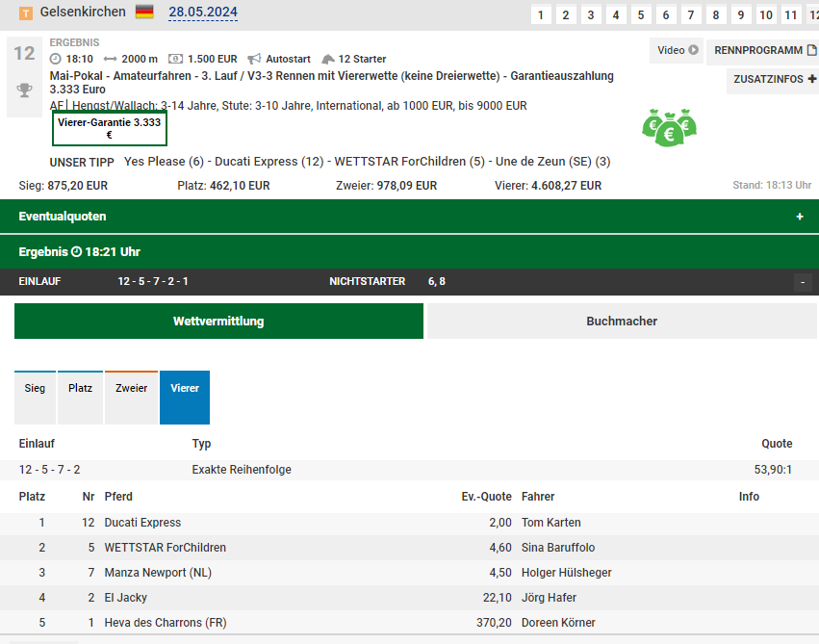
Task: Click the Stand: 18:13 Uhr timestamp
Action: click(x=772, y=186)
